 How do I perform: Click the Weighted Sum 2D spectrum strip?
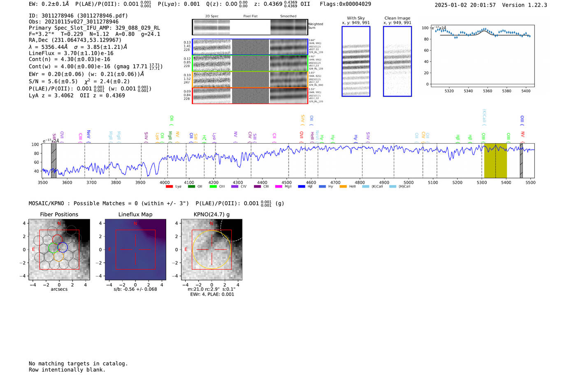(250, 27)
